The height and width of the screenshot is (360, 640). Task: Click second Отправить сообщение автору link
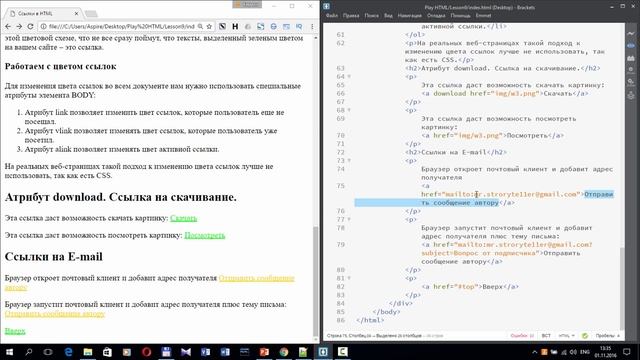click(x=55, y=313)
